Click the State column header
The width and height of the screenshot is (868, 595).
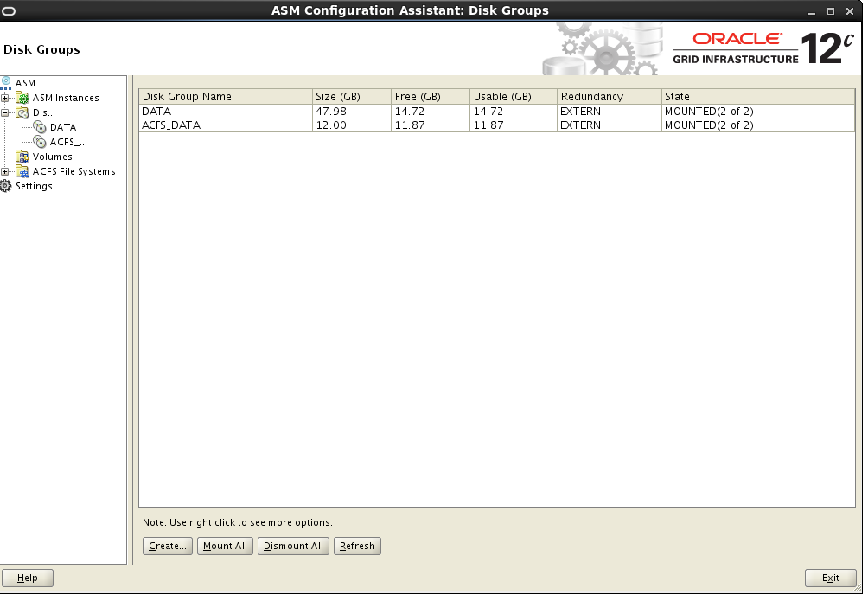click(x=758, y=96)
